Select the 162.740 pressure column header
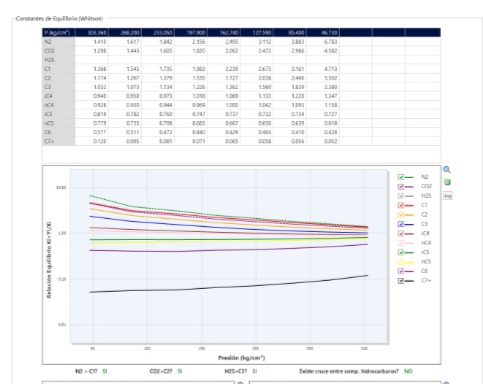This screenshot has height=384, width=483. pos(224,32)
